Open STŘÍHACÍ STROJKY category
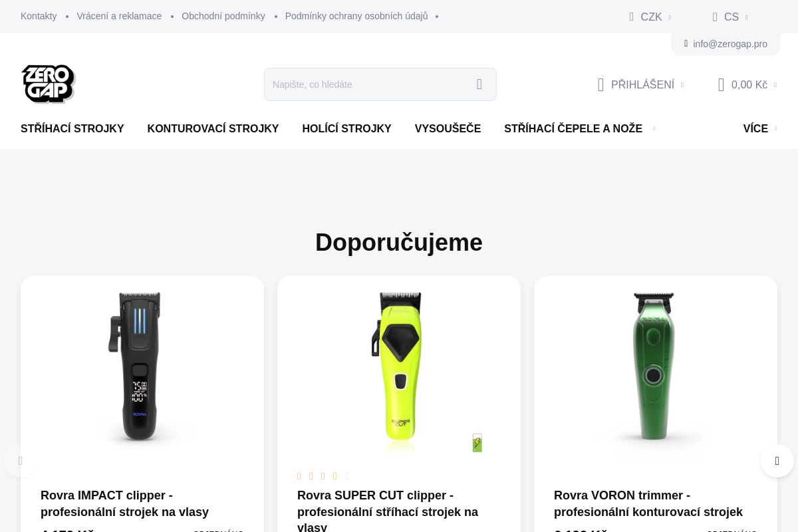 [72, 129]
